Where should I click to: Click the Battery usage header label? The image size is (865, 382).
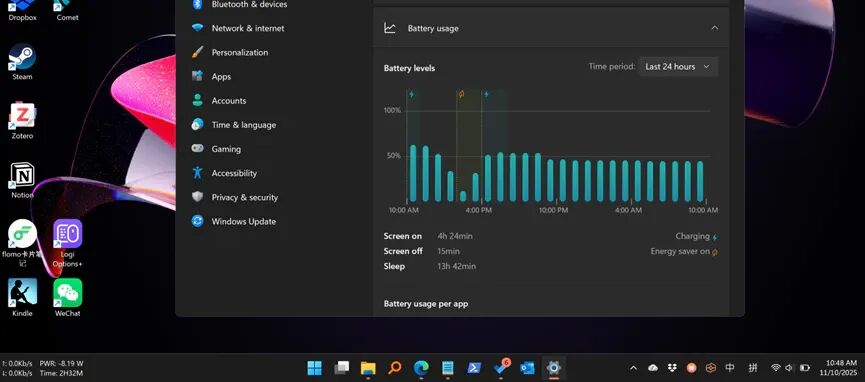pyautogui.click(x=433, y=28)
